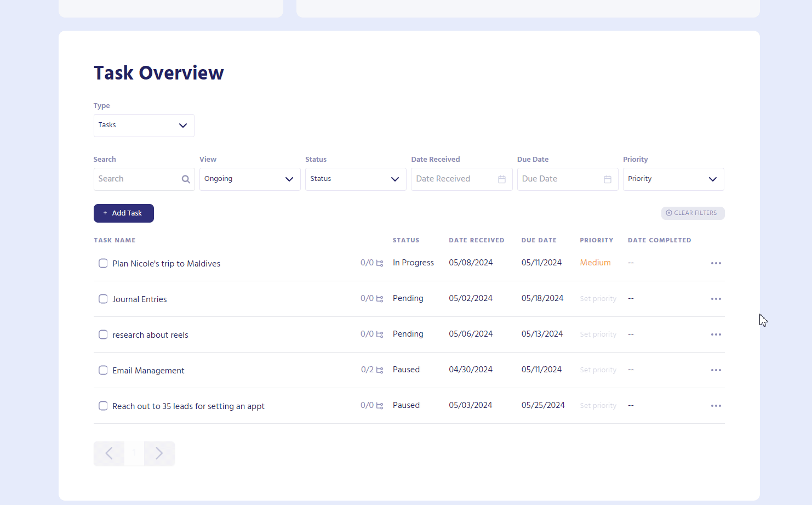Screen dimensions: 812x505
Task: Click the Add Task button
Action: [x=124, y=213]
